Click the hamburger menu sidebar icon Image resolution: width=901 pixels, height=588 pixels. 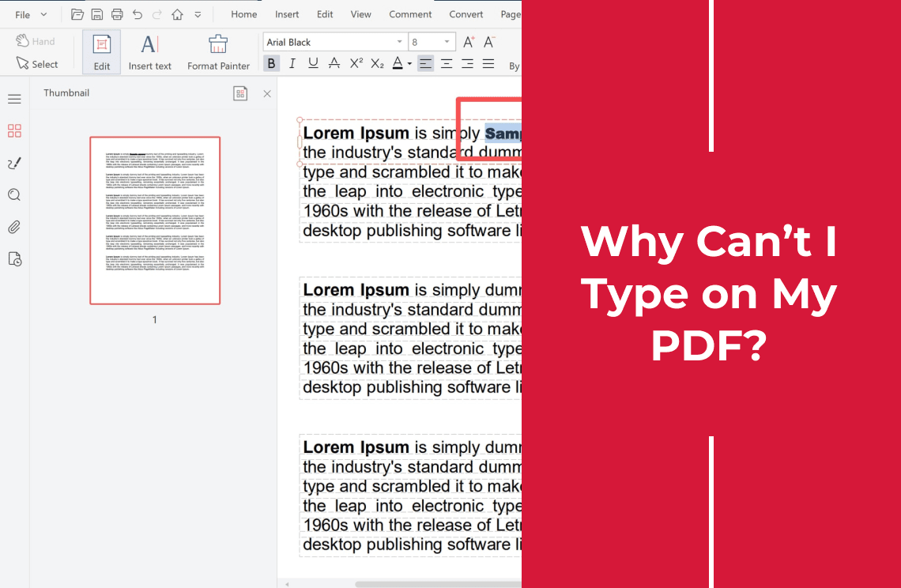pyautogui.click(x=14, y=100)
